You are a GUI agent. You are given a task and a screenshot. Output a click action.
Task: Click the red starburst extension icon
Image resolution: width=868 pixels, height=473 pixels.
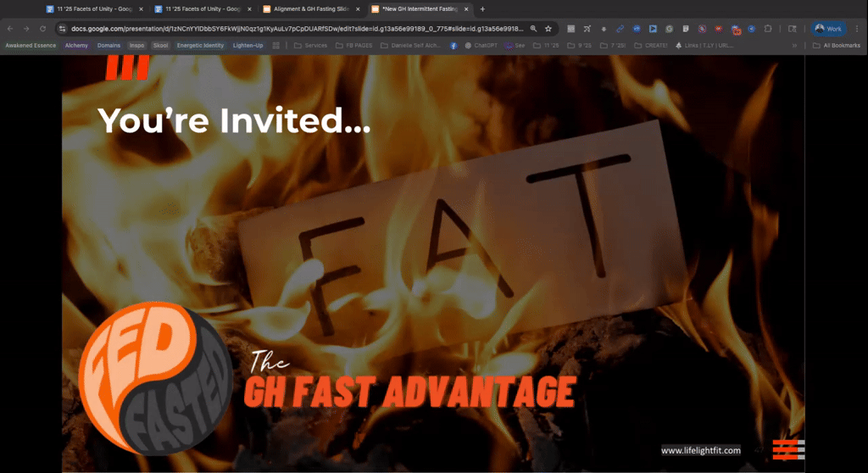719,29
